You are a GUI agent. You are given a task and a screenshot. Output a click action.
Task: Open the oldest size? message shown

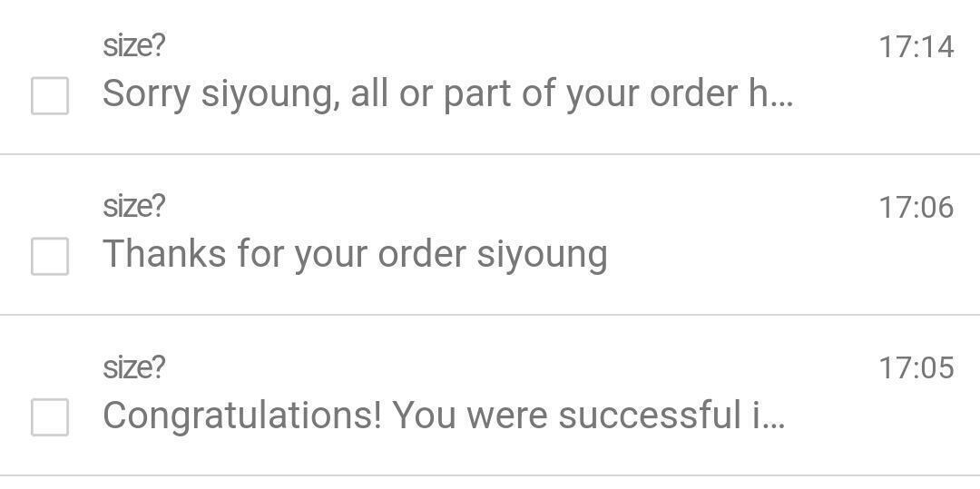(x=443, y=416)
